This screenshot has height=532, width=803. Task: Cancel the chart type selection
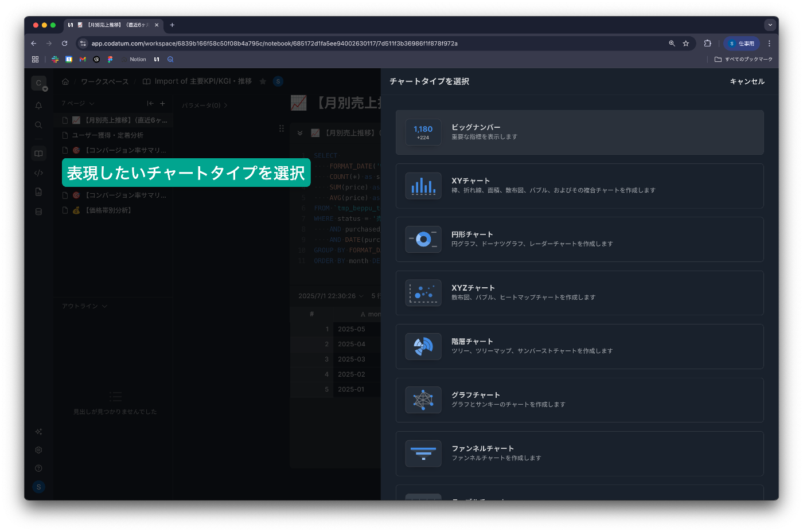point(747,81)
